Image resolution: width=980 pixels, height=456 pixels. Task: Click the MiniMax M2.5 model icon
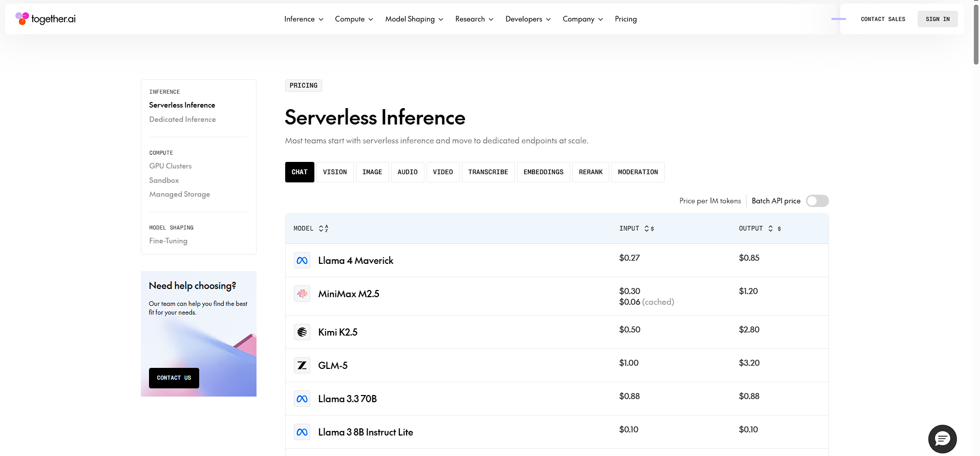[x=302, y=294]
